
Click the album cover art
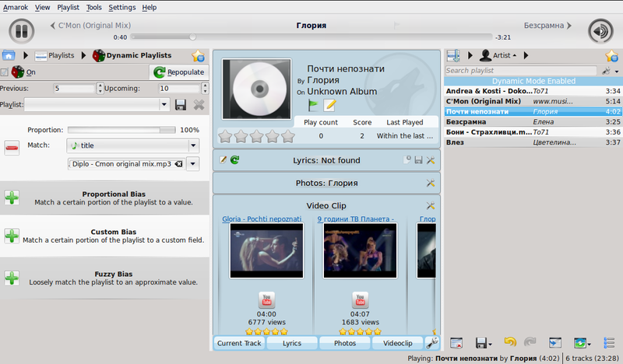pos(257,89)
